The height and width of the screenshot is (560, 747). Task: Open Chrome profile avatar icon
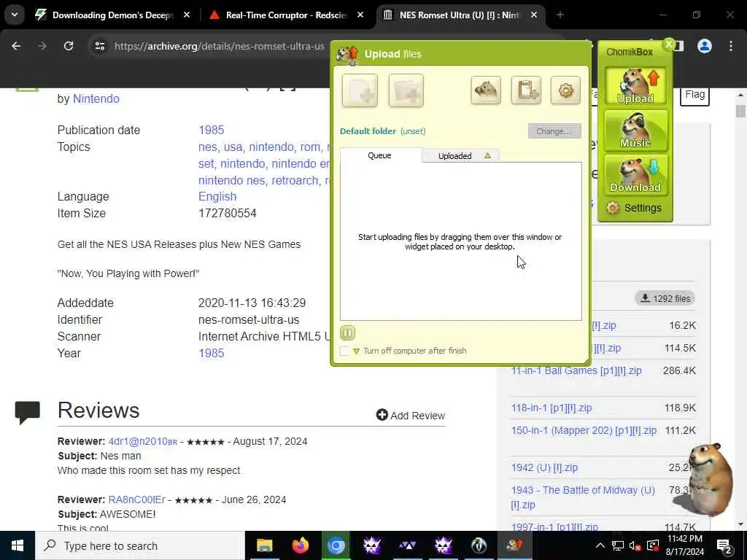(x=705, y=46)
